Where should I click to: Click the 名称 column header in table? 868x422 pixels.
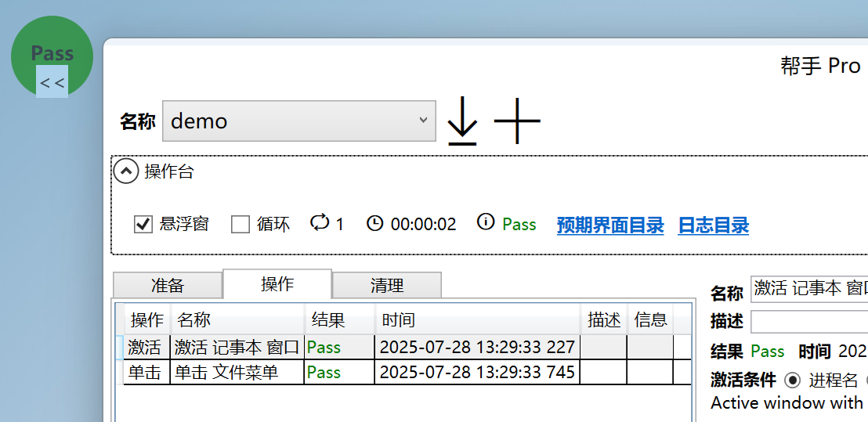click(238, 319)
